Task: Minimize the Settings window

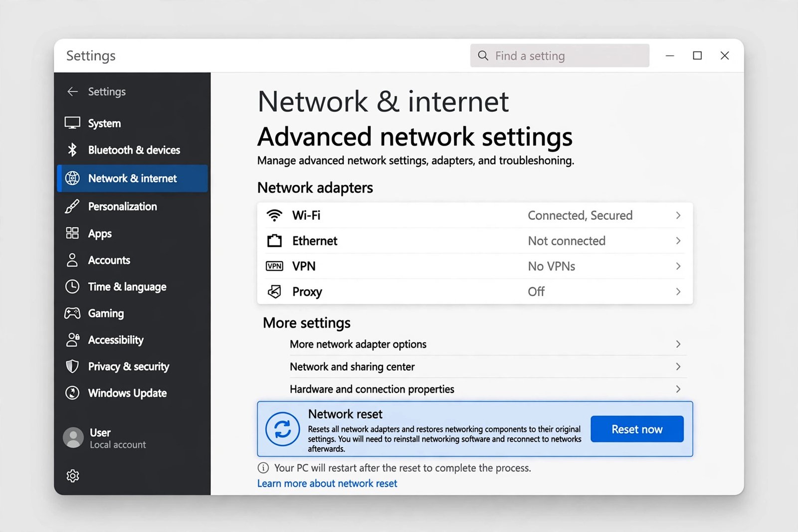Action: [x=670, y=55]
